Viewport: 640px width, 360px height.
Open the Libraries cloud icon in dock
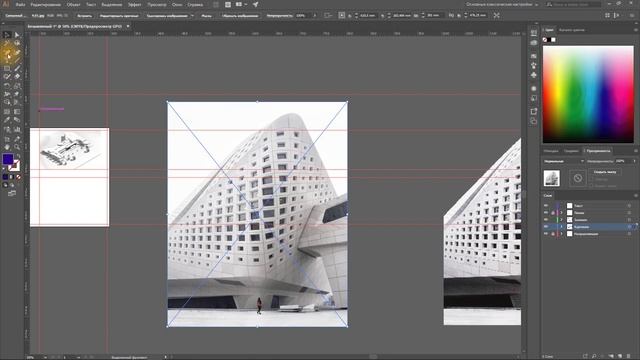pyautogui.click(x=534, y=42)
